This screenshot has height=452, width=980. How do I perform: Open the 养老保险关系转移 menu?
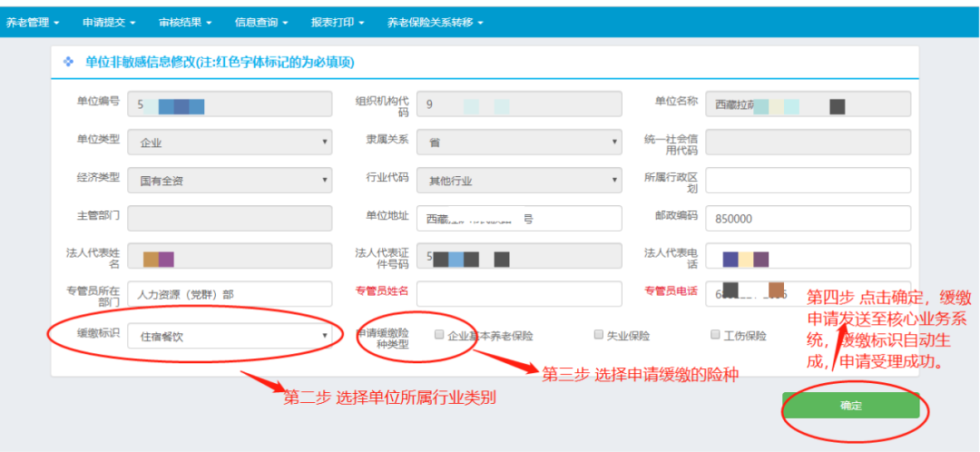coord(436,21)
